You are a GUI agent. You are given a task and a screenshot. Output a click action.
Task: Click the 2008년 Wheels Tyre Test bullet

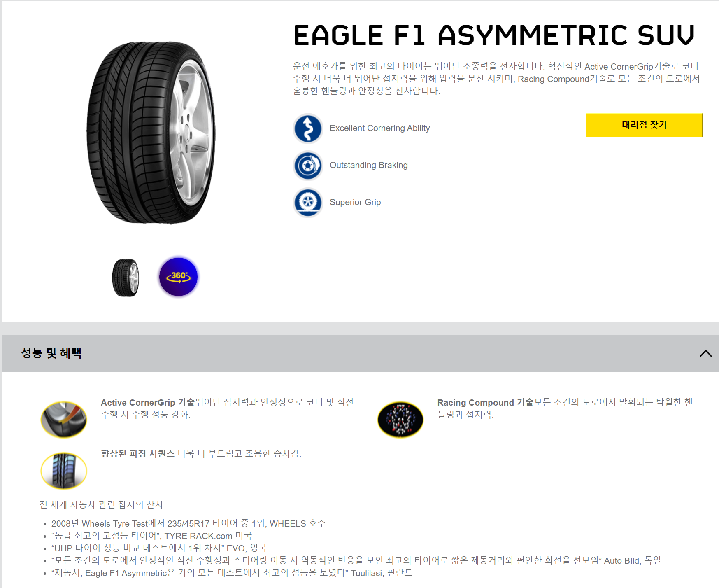pos(188,523)
